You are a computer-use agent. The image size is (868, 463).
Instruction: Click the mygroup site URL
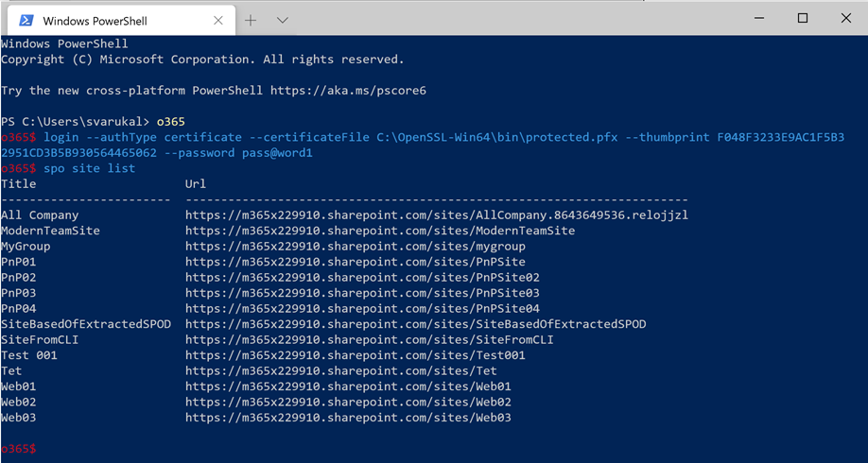coord(356,247)
